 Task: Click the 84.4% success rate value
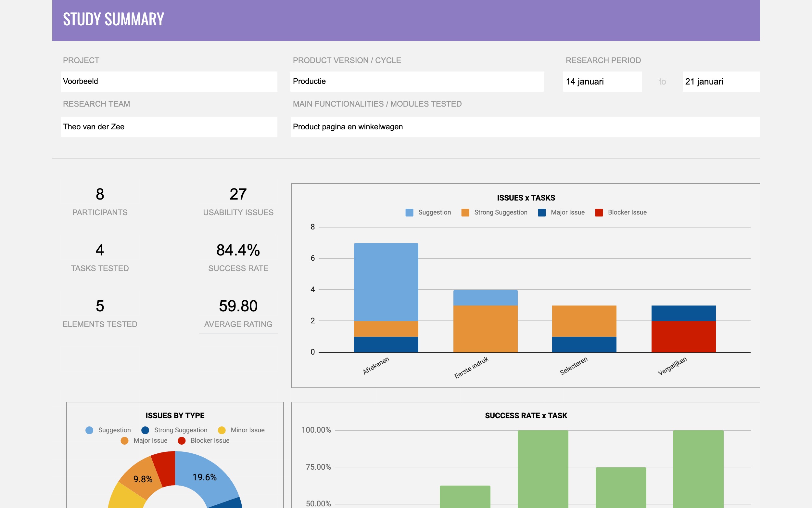(x=238, y=250)
